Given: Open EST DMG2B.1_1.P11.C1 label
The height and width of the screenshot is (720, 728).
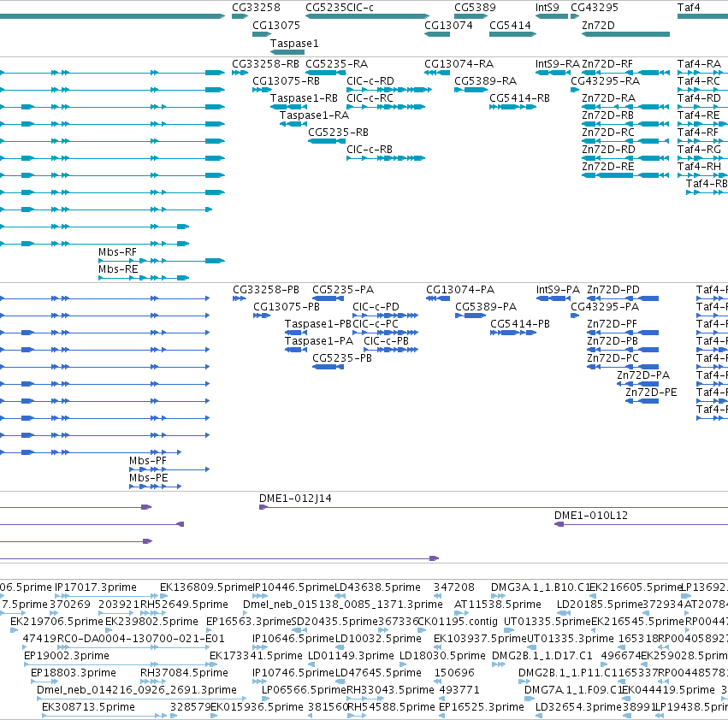Looking at the screenshot, I should point(567,673).
